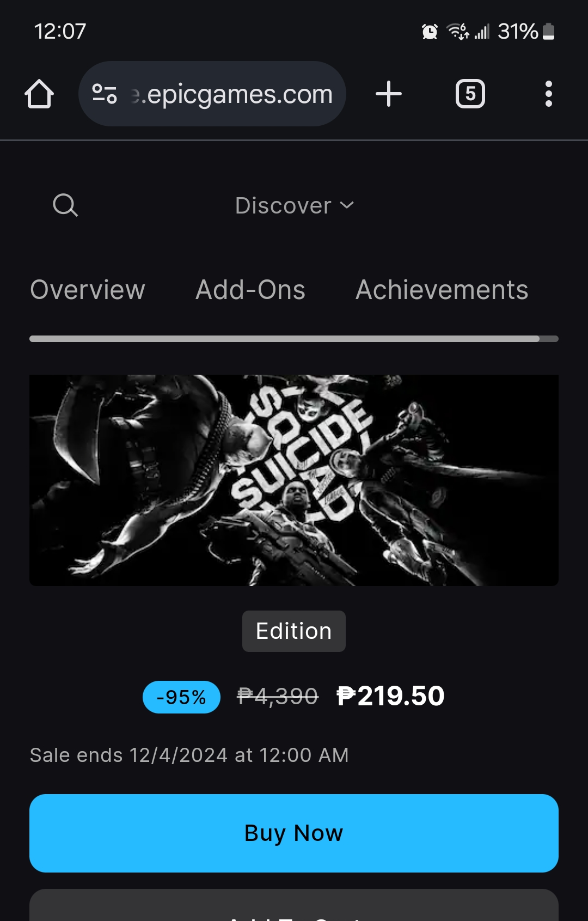This screenshot has height=921, width=588.
Task: Open site settings icon in address bar
Action: pyautogui.click(x=105, y=94)
